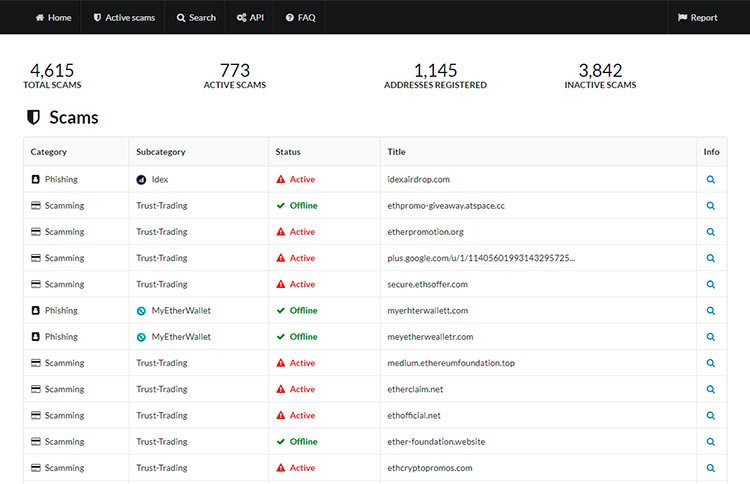Click the phishing icon in myerhterwallett.com row
This screenshot has width=750, height=484.
[35, 310]
